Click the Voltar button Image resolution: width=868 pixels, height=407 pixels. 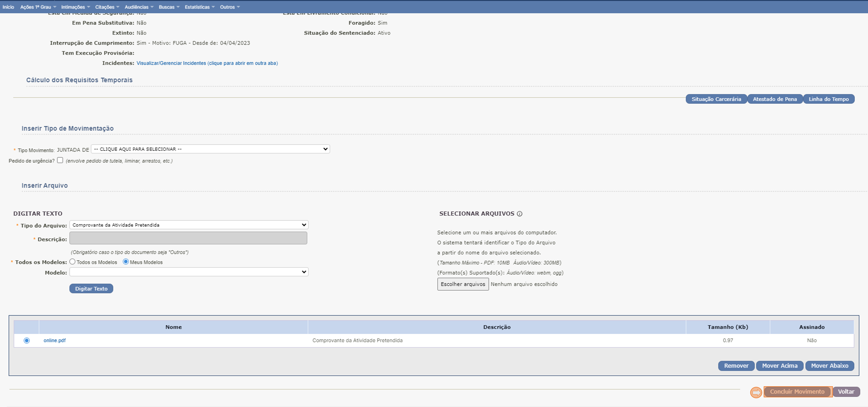pyautogui.click(x=846, y=392)
